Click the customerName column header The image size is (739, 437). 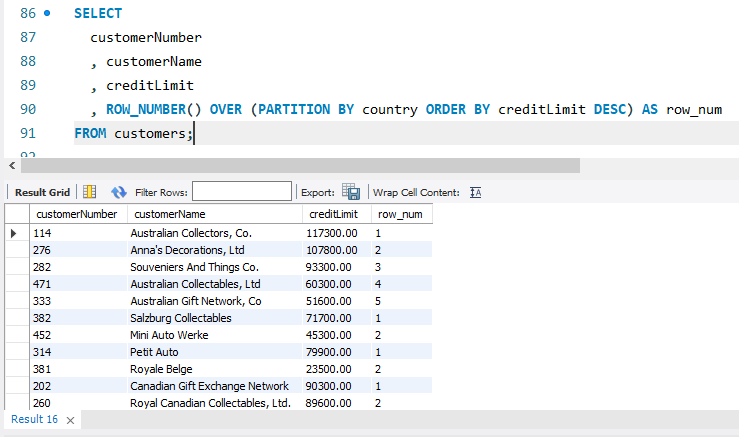coord(214,214)
